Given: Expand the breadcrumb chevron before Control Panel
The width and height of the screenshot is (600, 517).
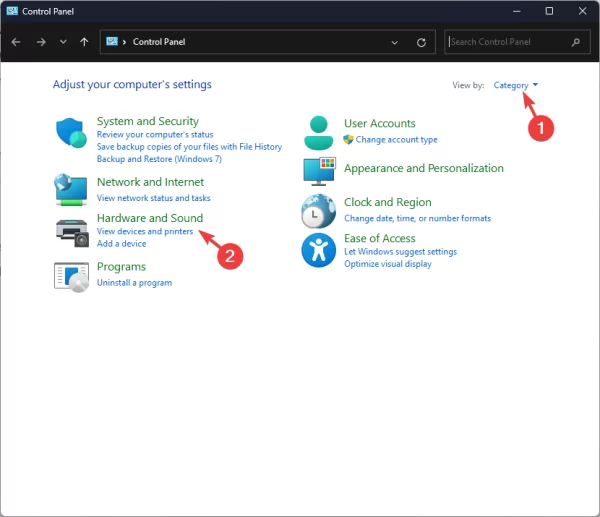Looking at the screenshot, I should pos(124,42).
